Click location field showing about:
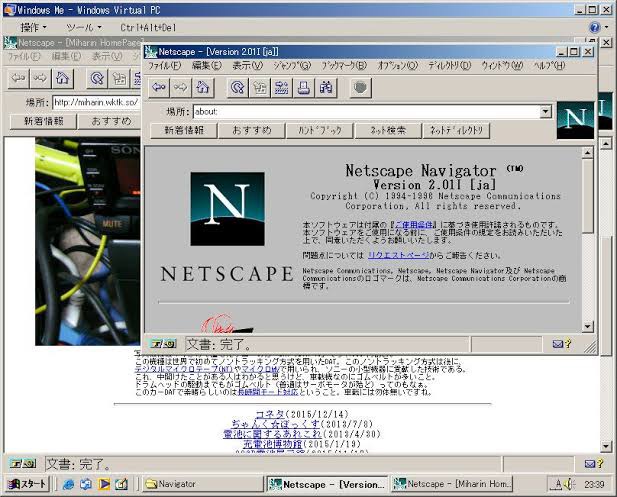Image resolution: width=617 pixels, height=497 pixels. tap(367, 112)
